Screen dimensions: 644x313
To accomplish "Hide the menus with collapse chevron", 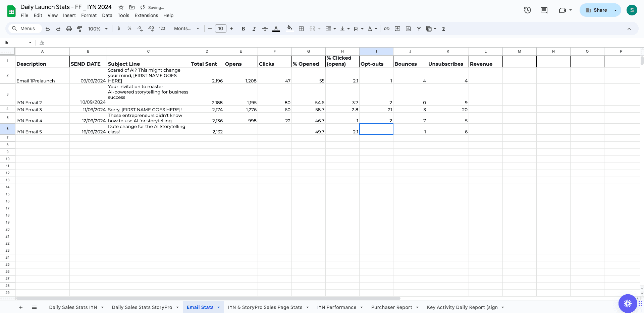I will (629, 29).
